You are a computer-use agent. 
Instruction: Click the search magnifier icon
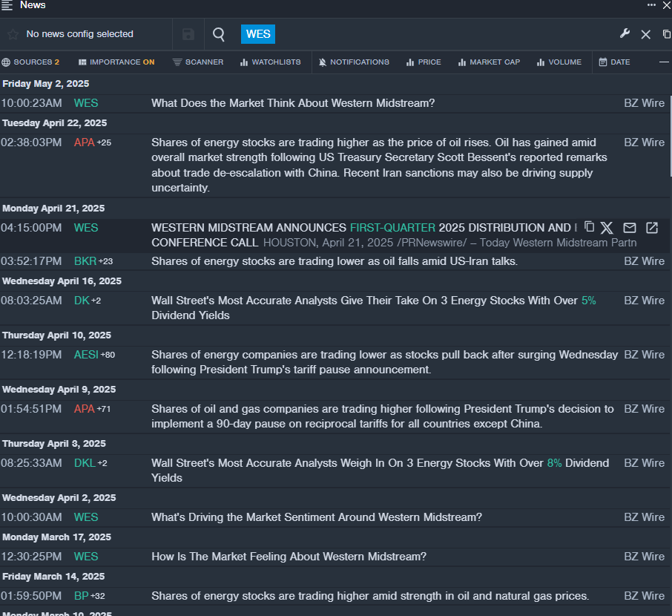click(x=219, y=34)
